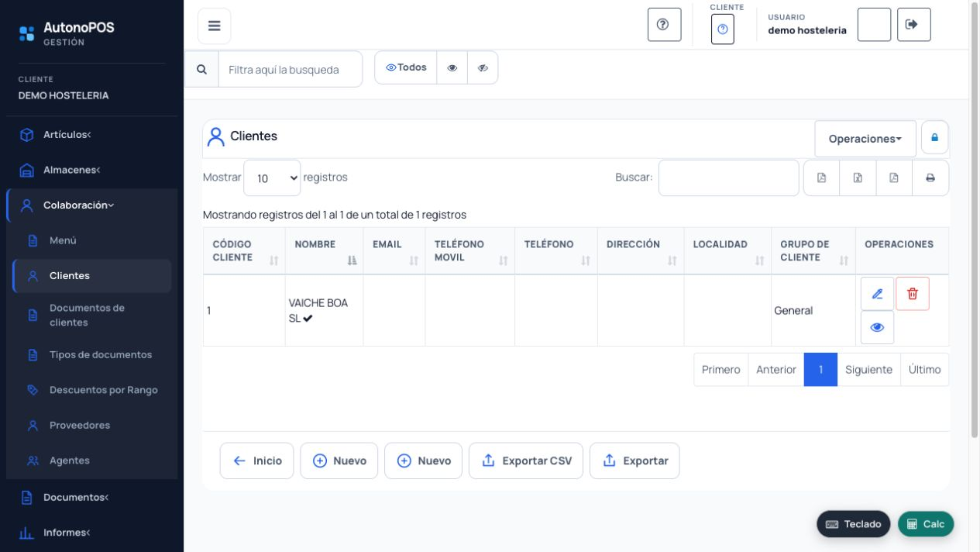Open the help question-mark button in header
980x552 pixels.
pos(664,24)
